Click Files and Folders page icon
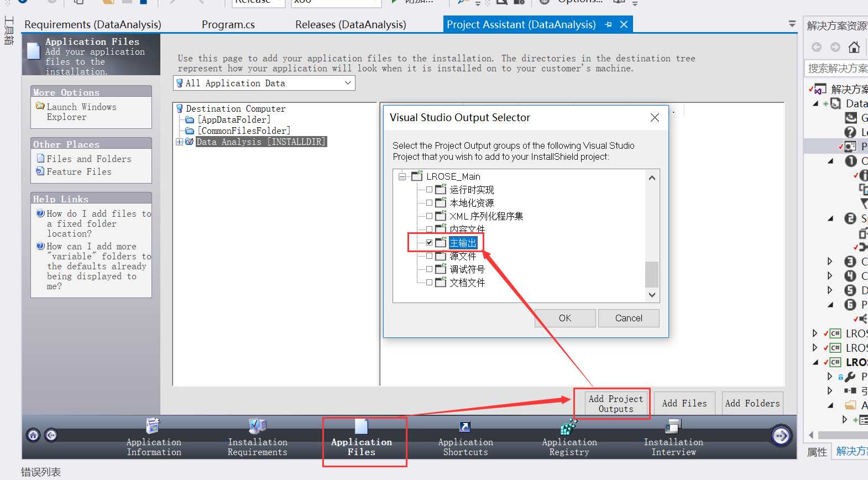 [40, 158]
